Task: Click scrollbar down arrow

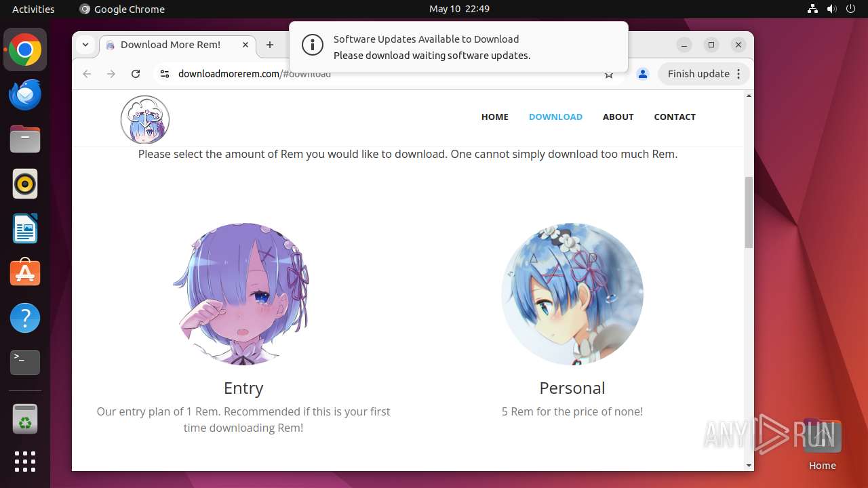Action: [749, 465]
